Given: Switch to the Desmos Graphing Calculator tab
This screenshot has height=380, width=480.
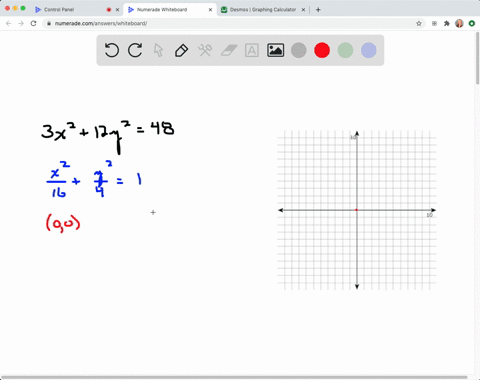Looking at the screenshot, I should (263, 10).
